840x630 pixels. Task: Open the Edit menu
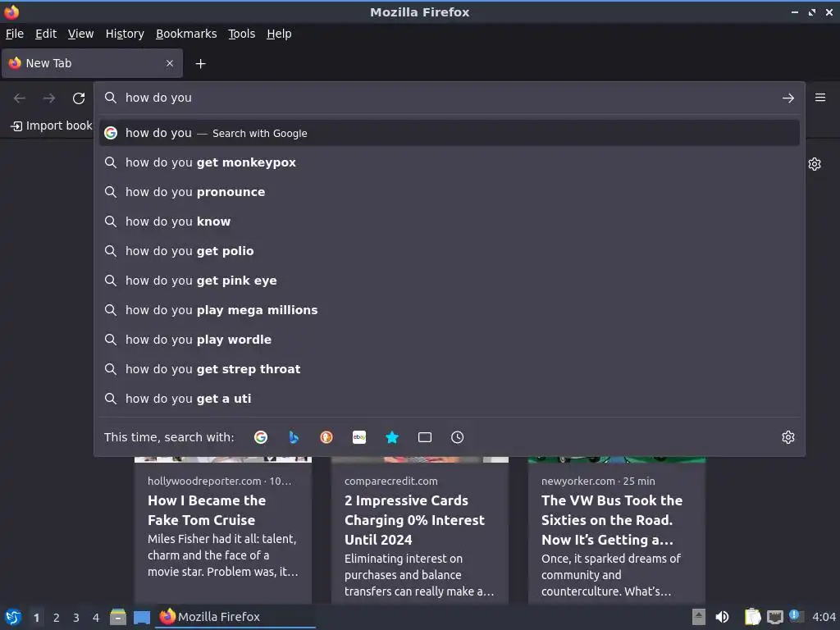pyautogui.click(x=46, y=34)
